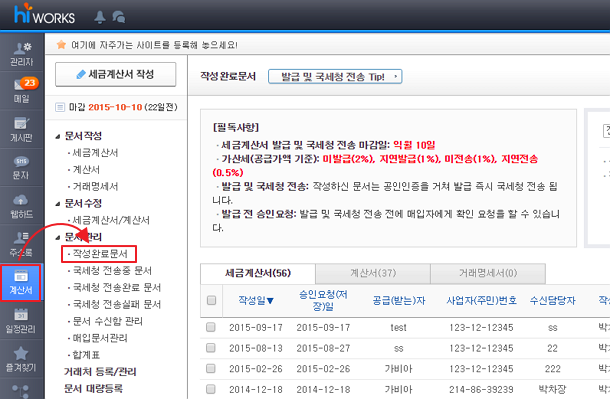
Task: Open 합계표 menu item
Action: tap(86, 355)
